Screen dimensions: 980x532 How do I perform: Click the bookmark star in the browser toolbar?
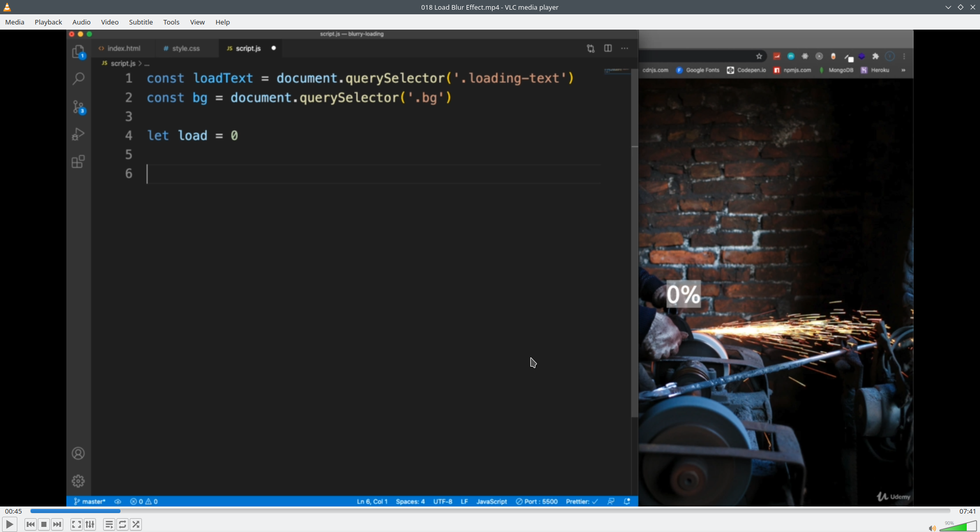(759, 57)
